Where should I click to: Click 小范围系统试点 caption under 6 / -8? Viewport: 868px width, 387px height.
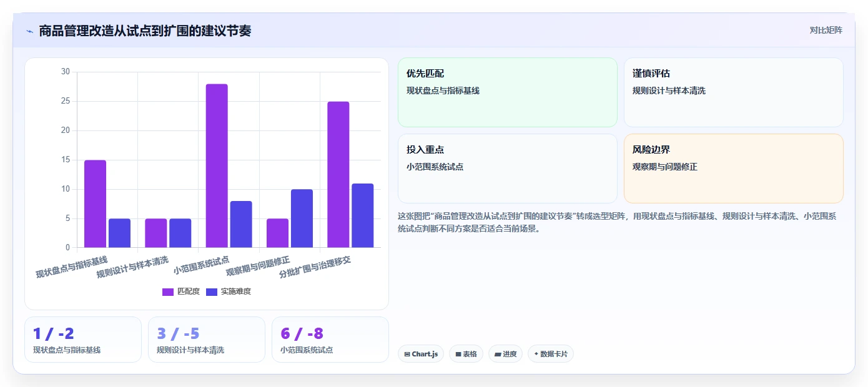tap(307, 350)
